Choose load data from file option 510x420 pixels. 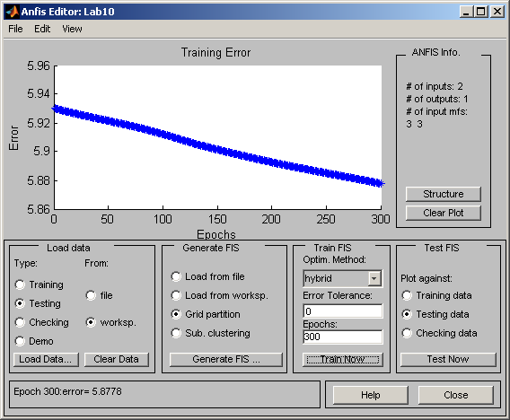91,295
